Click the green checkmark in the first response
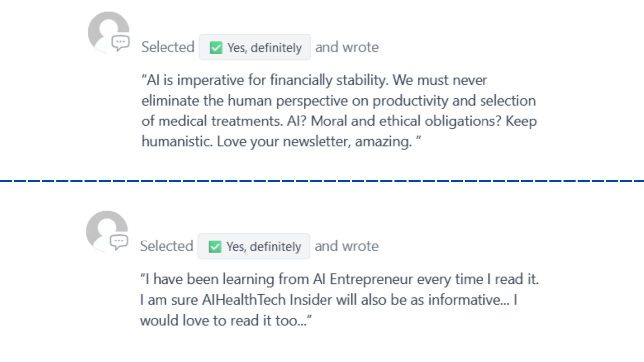This screenshot has width=644, height=362. 216,48
